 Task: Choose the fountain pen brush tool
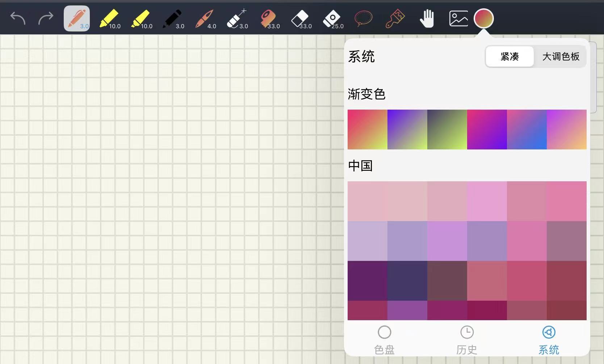point(205,18)
